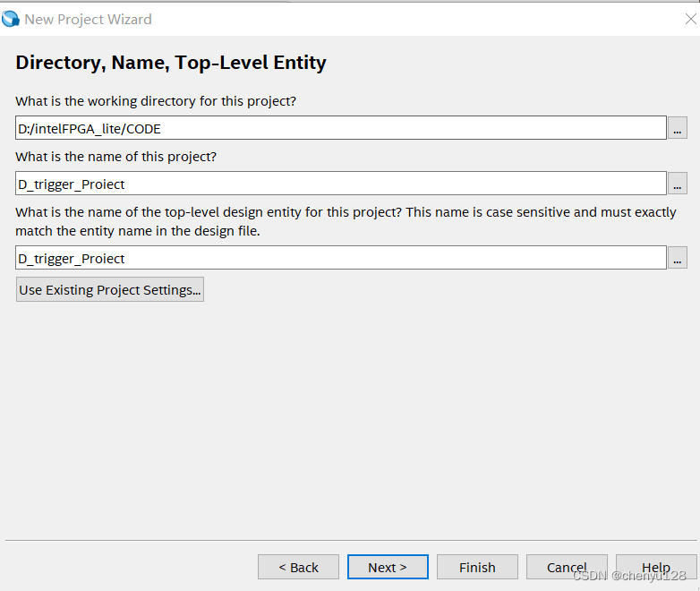The image size is (700, 591).
Task: Open Help for the wizard
Action: (656, 567)
